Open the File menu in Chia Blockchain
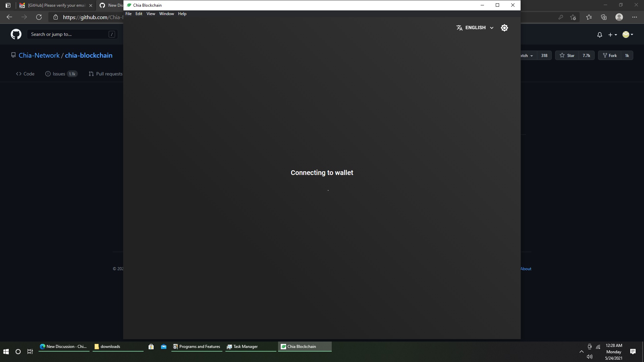 [128, 14]
